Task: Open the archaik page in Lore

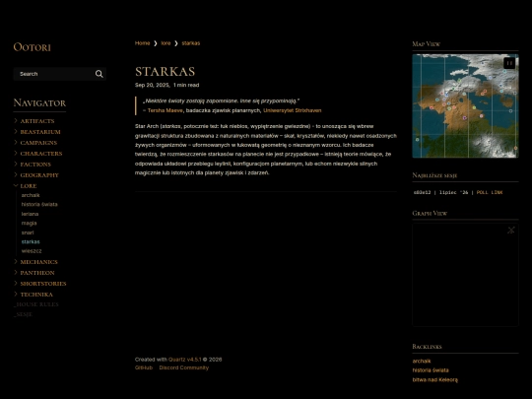Action: point(31,195)
